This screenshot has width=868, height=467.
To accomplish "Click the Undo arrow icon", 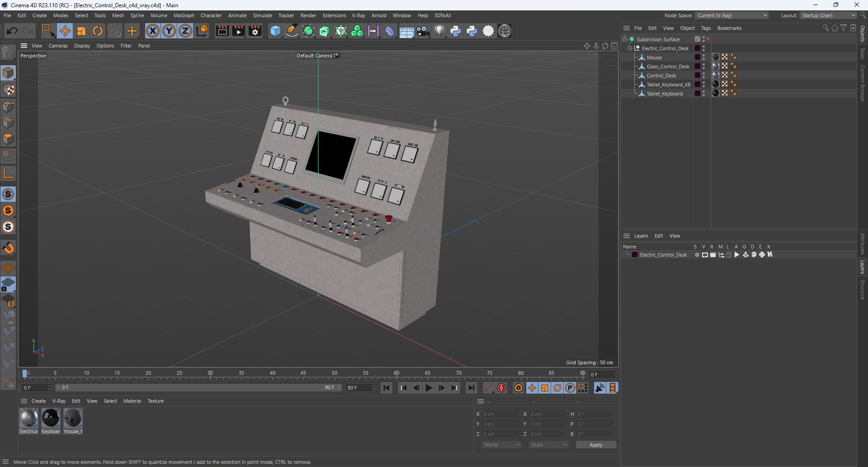I will point(12,31).
